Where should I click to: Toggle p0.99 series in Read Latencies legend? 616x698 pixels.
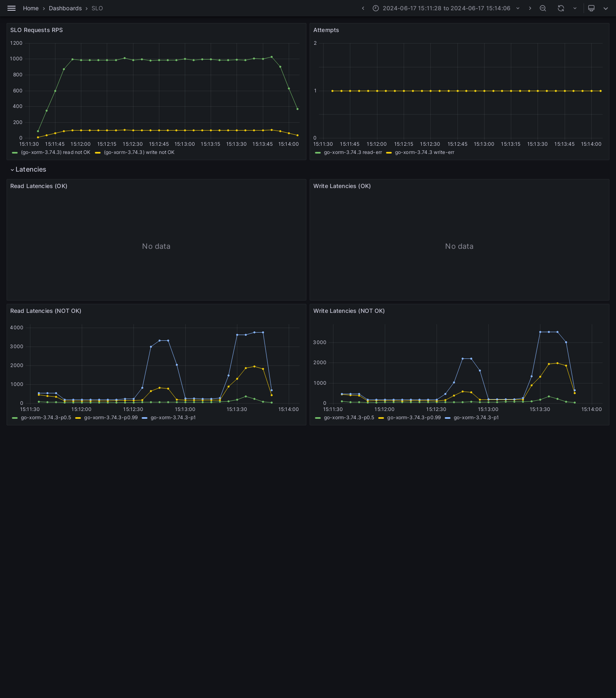tap(111, 418)
